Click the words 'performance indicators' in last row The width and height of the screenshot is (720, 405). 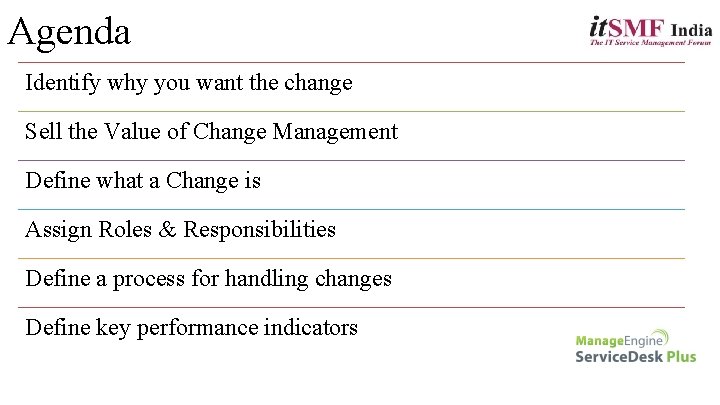(247, 328)
